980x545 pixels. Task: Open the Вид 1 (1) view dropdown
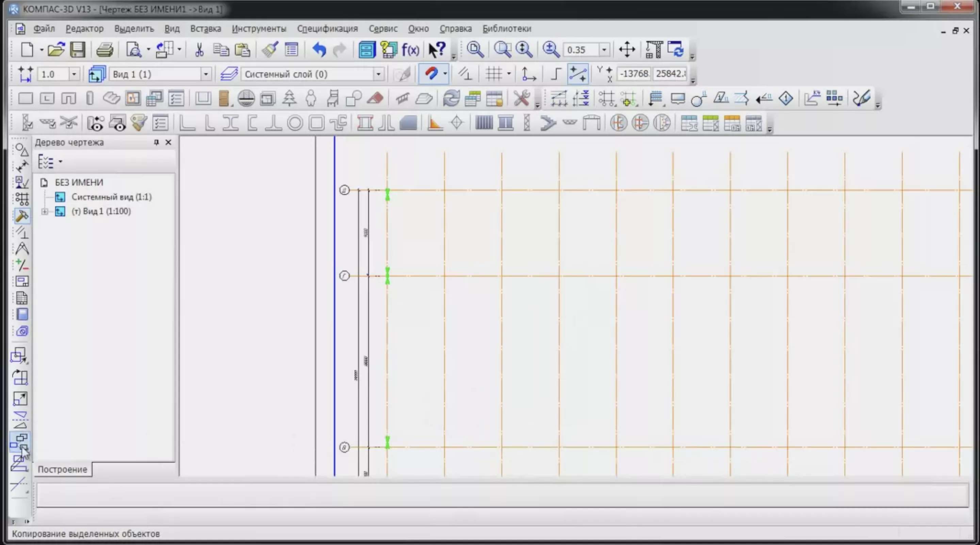tap(206, 74)
